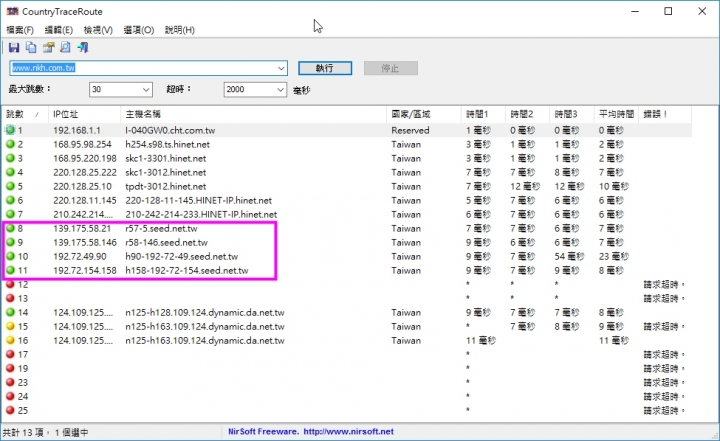Click the red status icon of hop 12

coord(10,284)
